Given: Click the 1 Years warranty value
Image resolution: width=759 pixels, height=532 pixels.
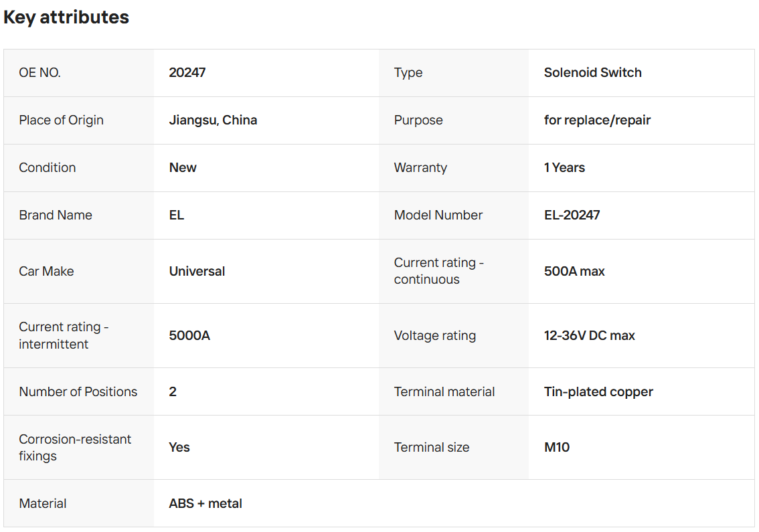Looking at the screenshot, I should pyautogui.click(x=564, y=167).
